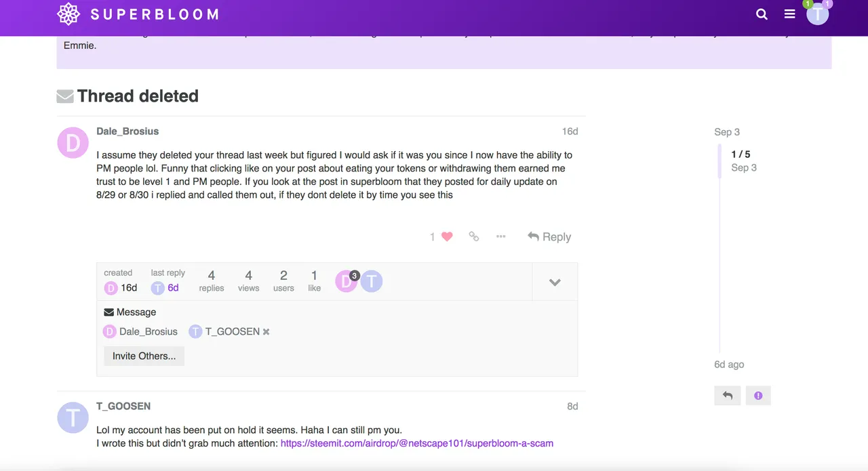Click the 16d post date
The height and width of the screenshot is (471, 868).
pyautogui.click(x=570, y=131)
